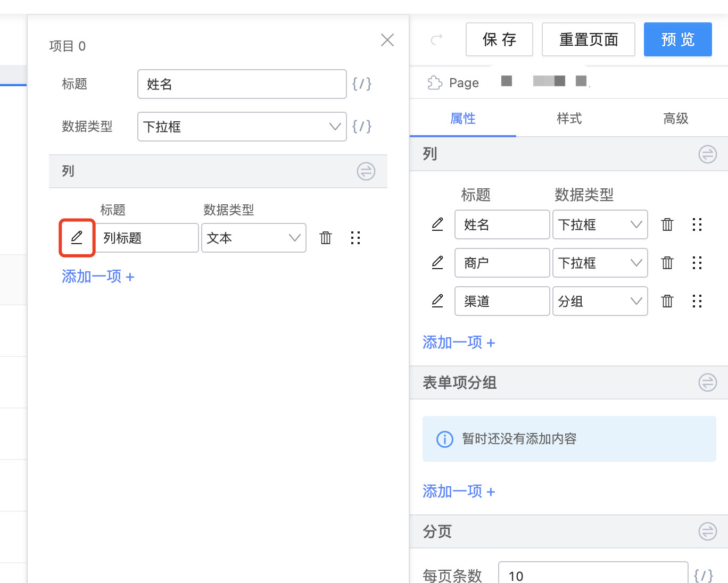Screen dimensions: 728x583
Task: Delete the 商户 column row
Action: pos(667,263)
